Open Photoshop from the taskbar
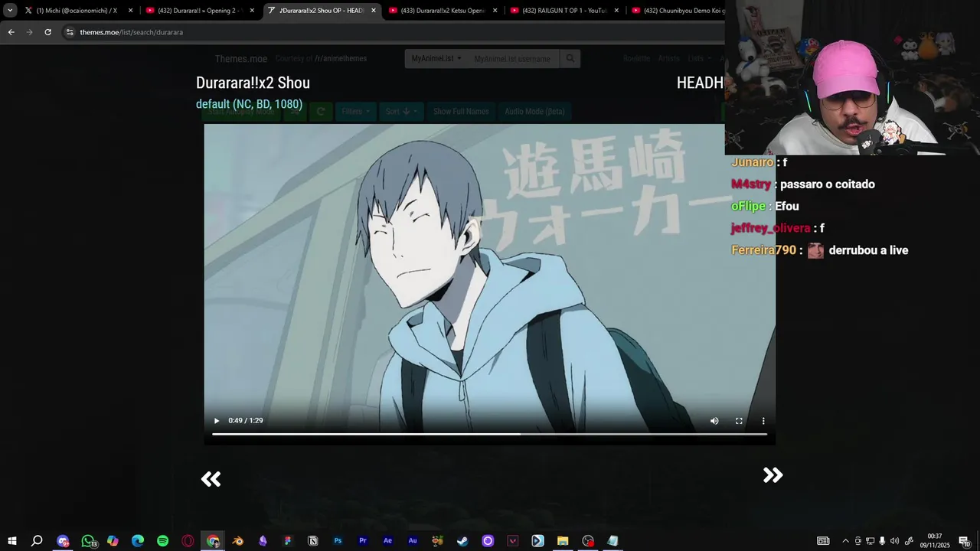The height and width of the screenshot is (551, 980). [x=338, y=541]
